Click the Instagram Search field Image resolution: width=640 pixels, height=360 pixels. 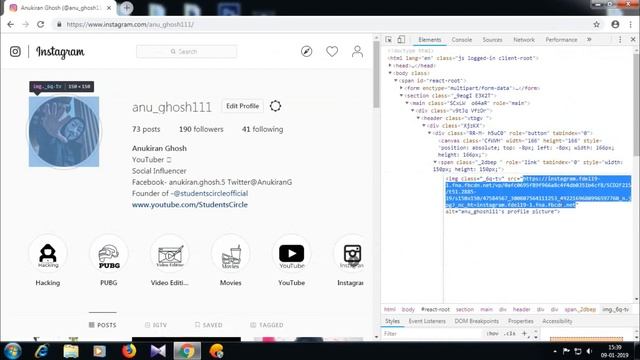[187, 51]
